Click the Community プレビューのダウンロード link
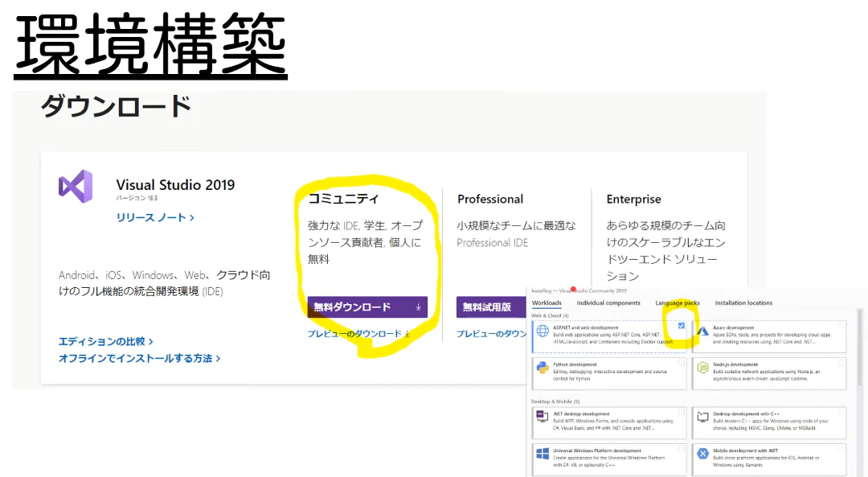The width and height of the screenshot is (868, 477). tap(358, 334)
